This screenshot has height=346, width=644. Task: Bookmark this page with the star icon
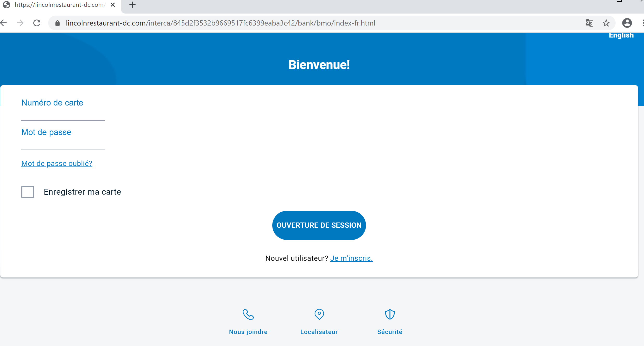pos(606,23)
